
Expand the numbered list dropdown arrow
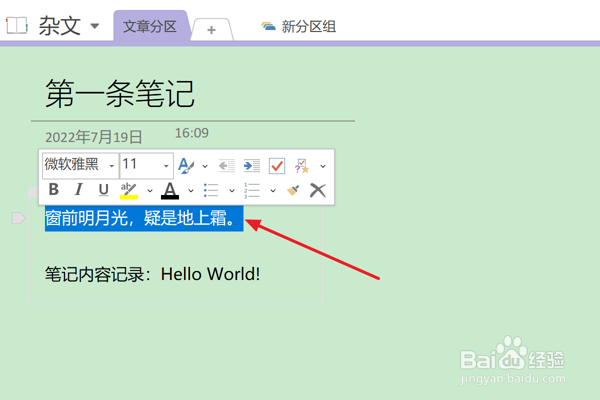pyautogui.click(x=272, y=191)
